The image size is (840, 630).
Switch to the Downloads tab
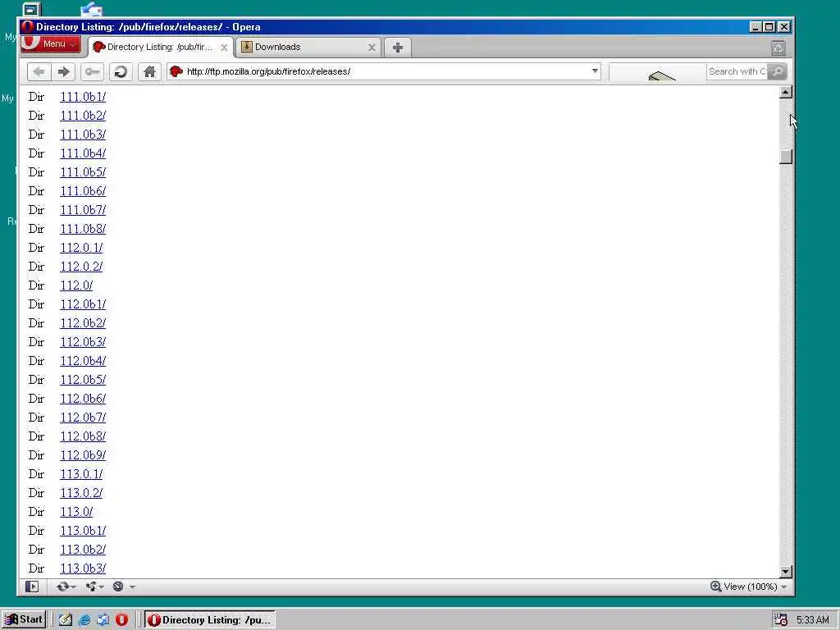(x=308, y=47)
